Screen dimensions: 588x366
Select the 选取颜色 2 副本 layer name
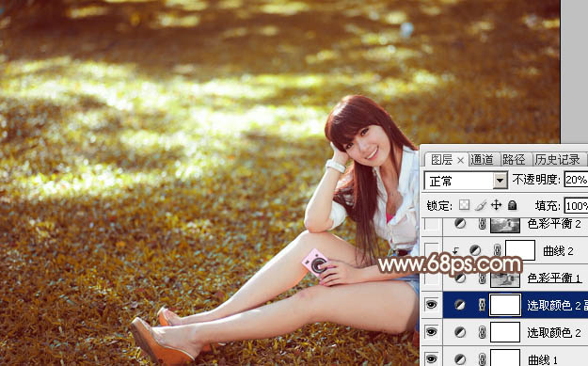click(557, 305)
